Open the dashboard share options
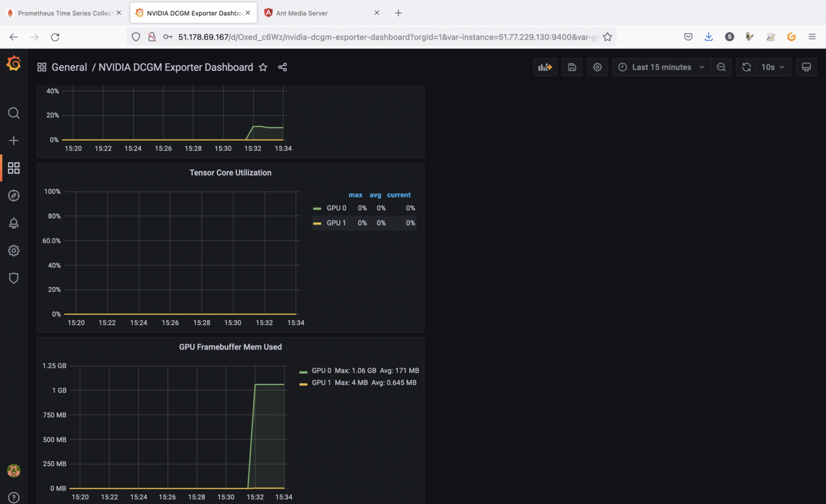 pyautogui.click(x=282, y=67)
